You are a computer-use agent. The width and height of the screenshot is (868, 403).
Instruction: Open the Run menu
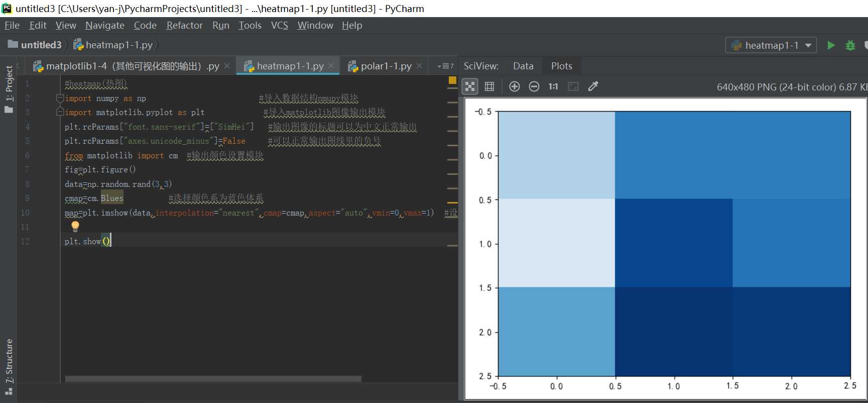220,25
